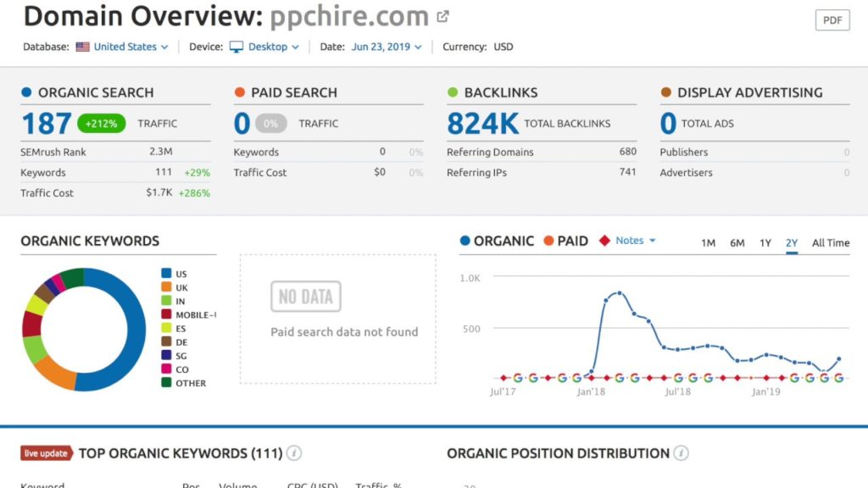Click organic Keywords value 111
The image size is (868, 488).
tap(164, 171)
